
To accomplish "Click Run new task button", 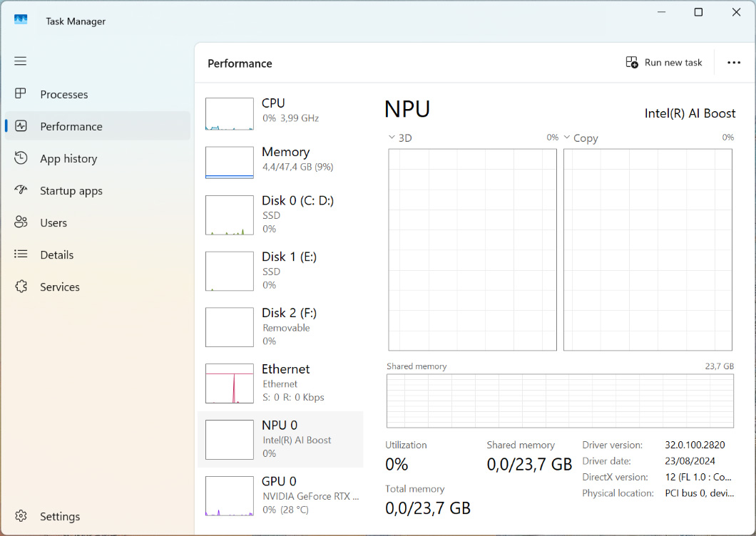I will click(x=664, y=63).
